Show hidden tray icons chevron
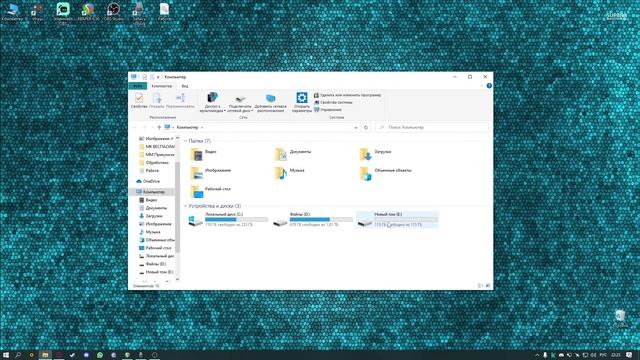 pyautogui.click(x=537, y=355)
